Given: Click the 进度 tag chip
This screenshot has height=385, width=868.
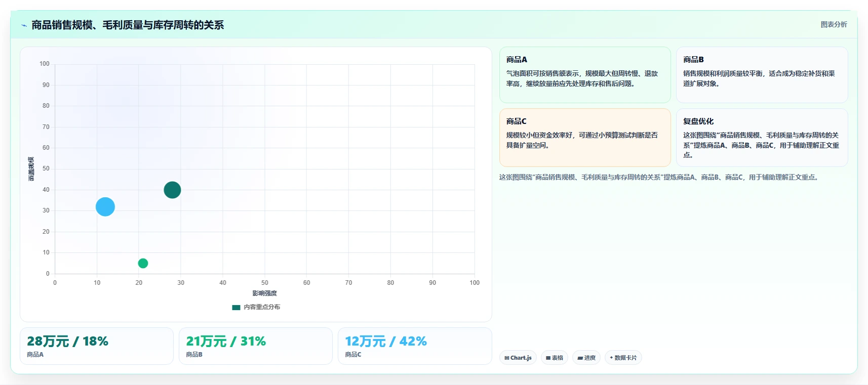Looking at the screenshot, I should [586, 358].
